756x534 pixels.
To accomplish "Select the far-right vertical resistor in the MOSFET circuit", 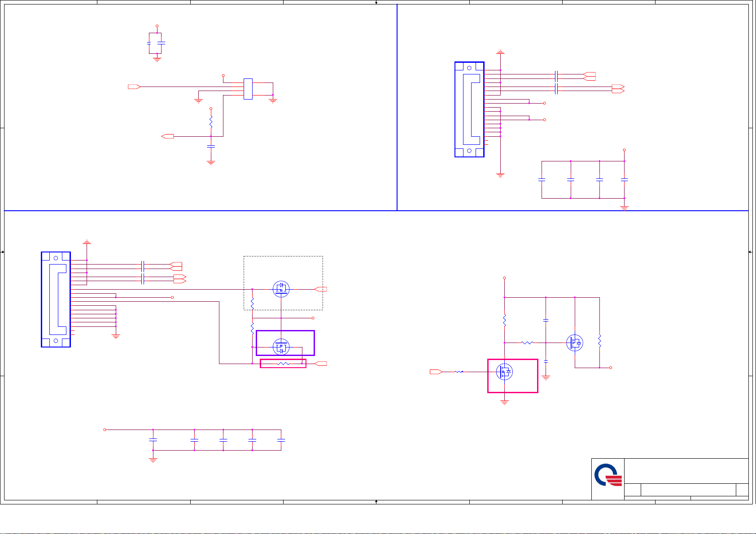I will click(599, 341).
